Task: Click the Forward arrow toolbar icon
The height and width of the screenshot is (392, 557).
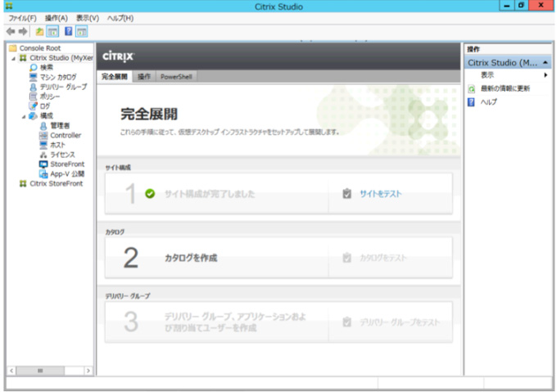Action: (23, 32)
